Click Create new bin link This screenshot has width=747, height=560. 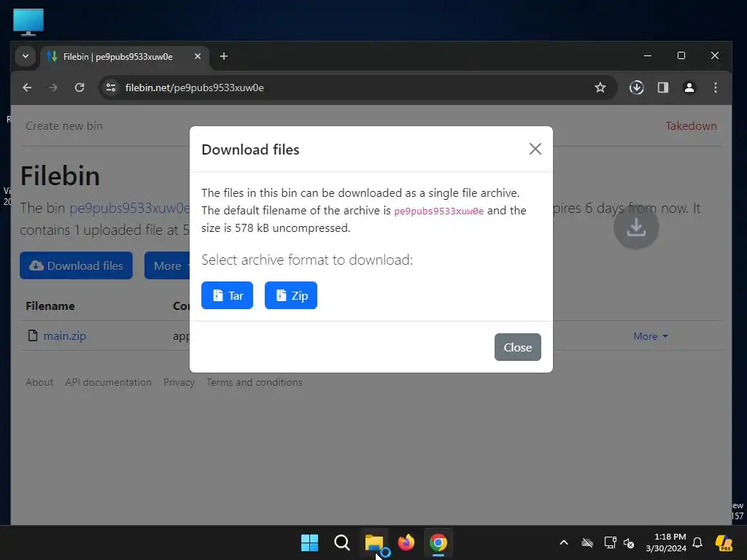coord(64,125)
